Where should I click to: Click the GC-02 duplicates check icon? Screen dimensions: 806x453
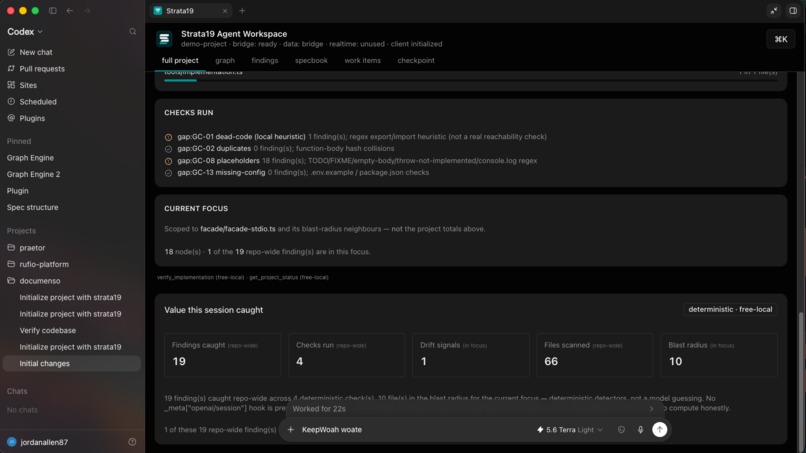[168, 149]
